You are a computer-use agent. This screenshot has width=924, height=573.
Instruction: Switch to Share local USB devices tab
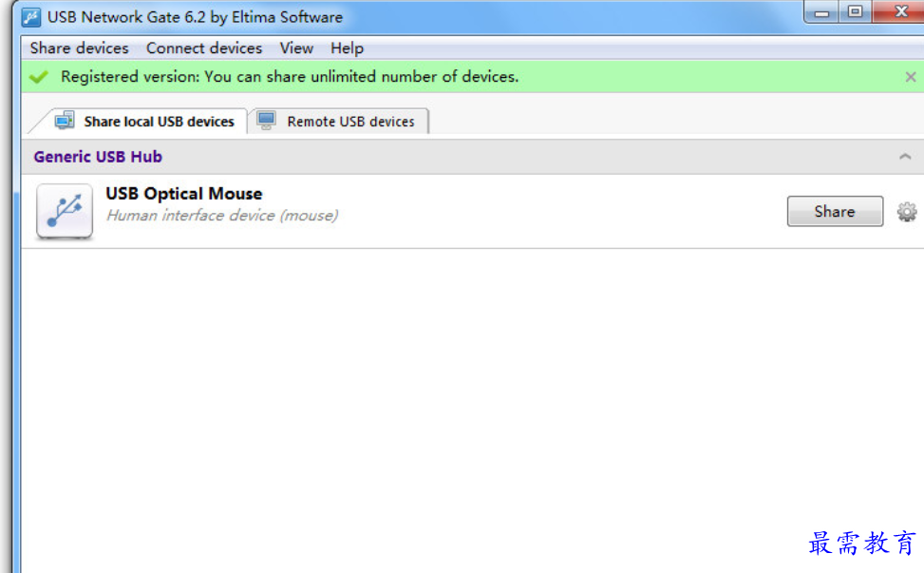[144, 122]
